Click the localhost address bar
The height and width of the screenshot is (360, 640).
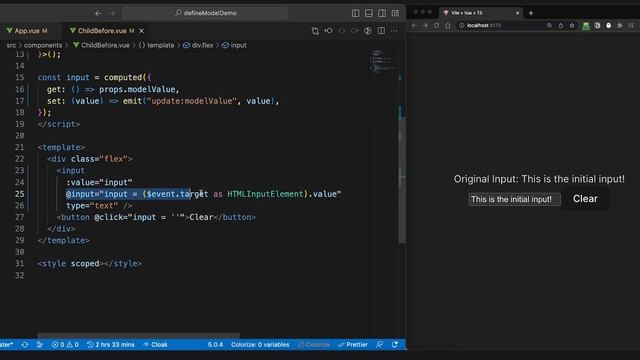click(x=502, y=25)
